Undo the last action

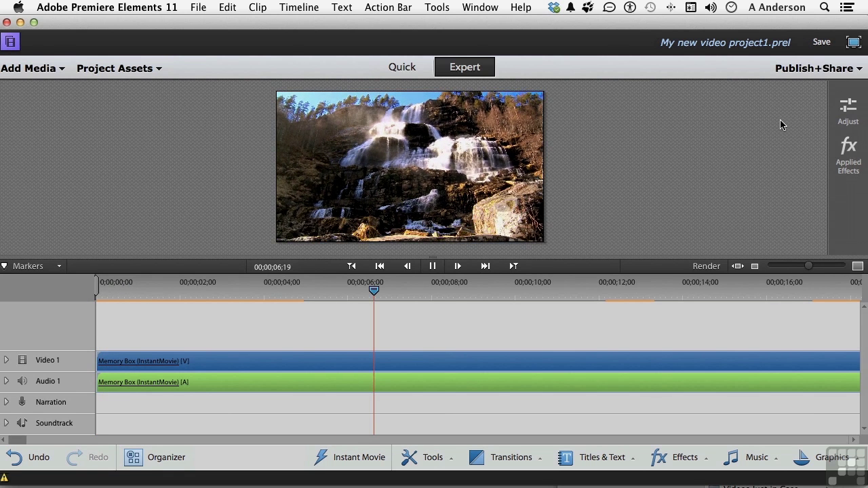tap(28, 457)
